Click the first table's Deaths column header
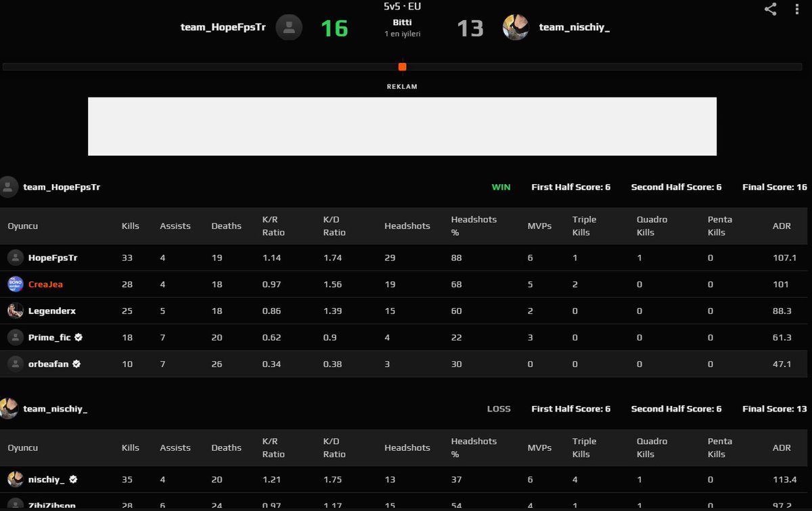 tap(226, 226)
